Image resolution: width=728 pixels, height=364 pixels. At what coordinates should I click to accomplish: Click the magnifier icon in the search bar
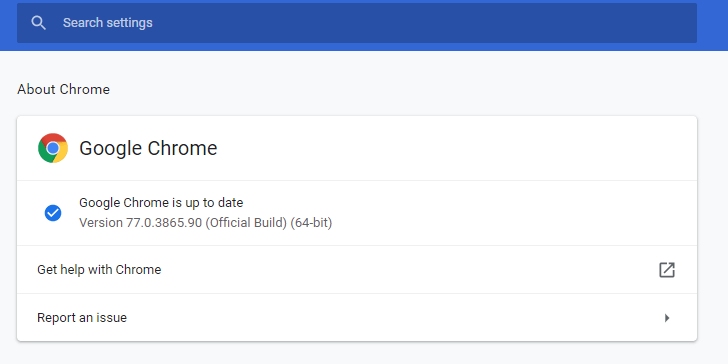[39, 23]
